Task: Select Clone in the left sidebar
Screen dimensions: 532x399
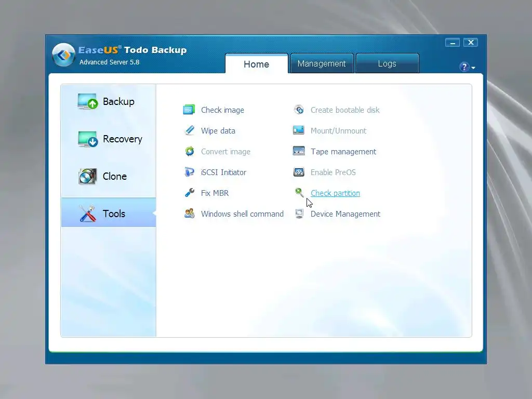Action: [109, 176]
